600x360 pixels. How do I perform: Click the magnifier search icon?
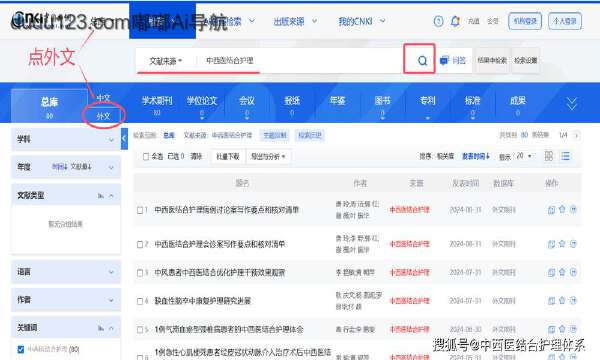(x=422, y=60)
